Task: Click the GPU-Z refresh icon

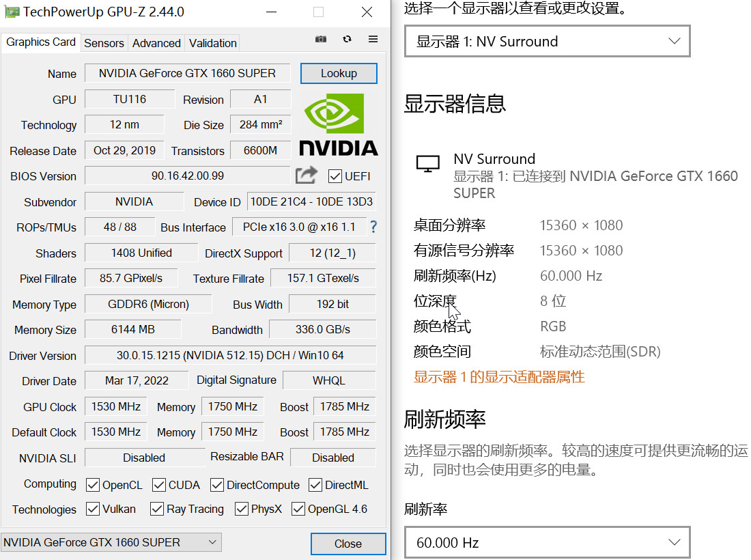Action: coord(348,40)
